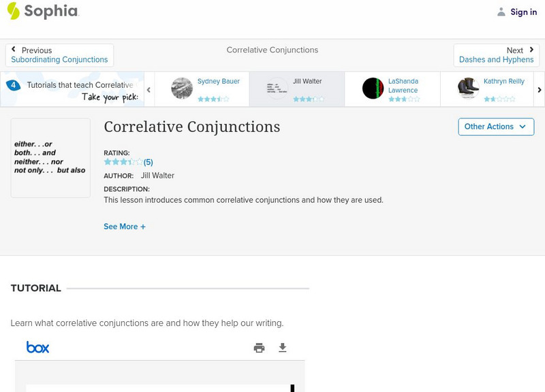Image resolution: width=545 pixels, height=392 pixels.
Task: Click the Box logo
Action: pyautogui.click(x=38, y=347)
